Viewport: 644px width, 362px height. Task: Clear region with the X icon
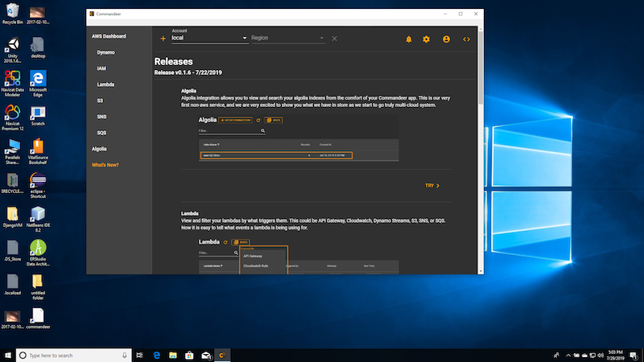[334, 39]
